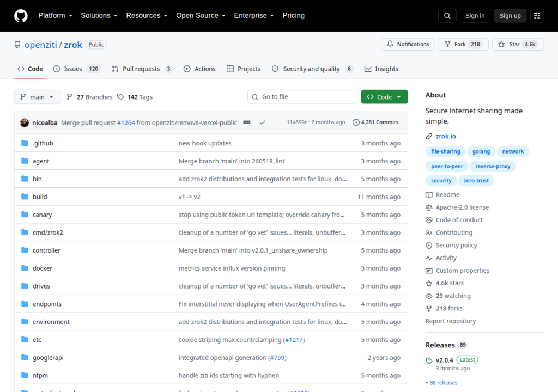This screenshot has height=392, width=558.
Task: View the green check status icon
Action: (262, 122)
